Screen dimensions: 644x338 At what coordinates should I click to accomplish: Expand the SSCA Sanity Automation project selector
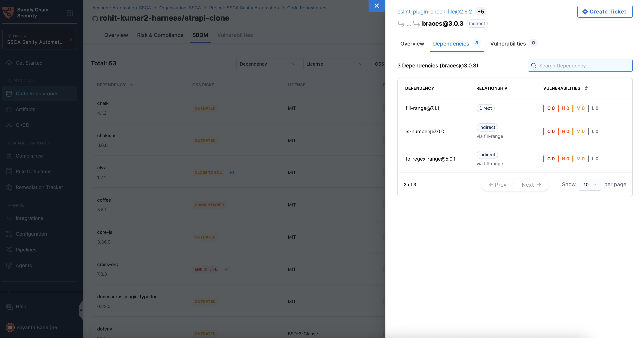click(40, 40)
